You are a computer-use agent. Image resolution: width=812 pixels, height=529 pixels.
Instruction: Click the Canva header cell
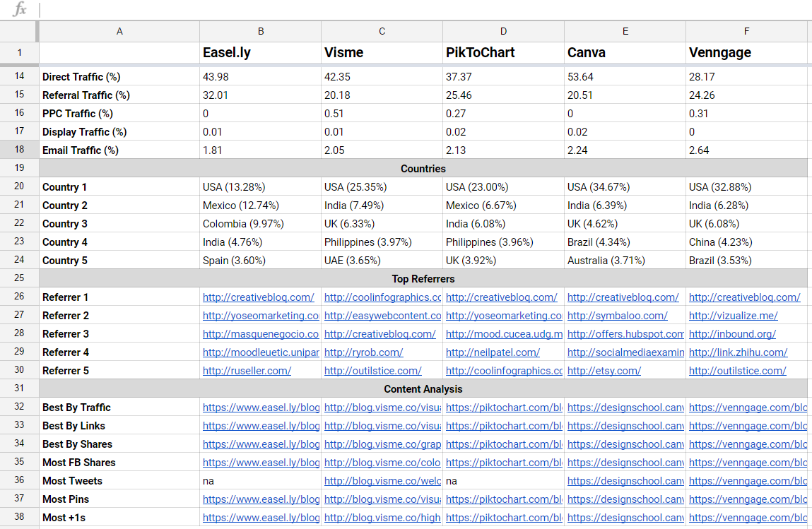[625, 52]
